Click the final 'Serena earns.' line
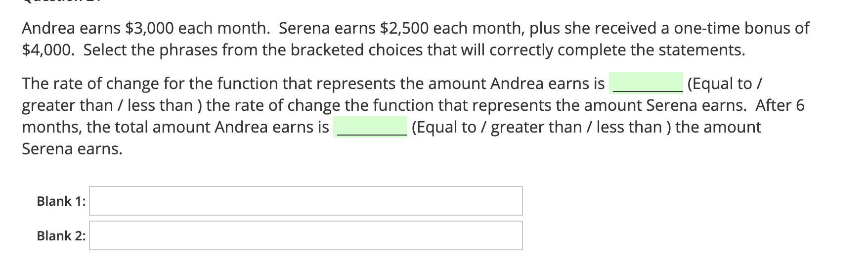This screenshot has width=868, height=277. (x=72, y=149)
